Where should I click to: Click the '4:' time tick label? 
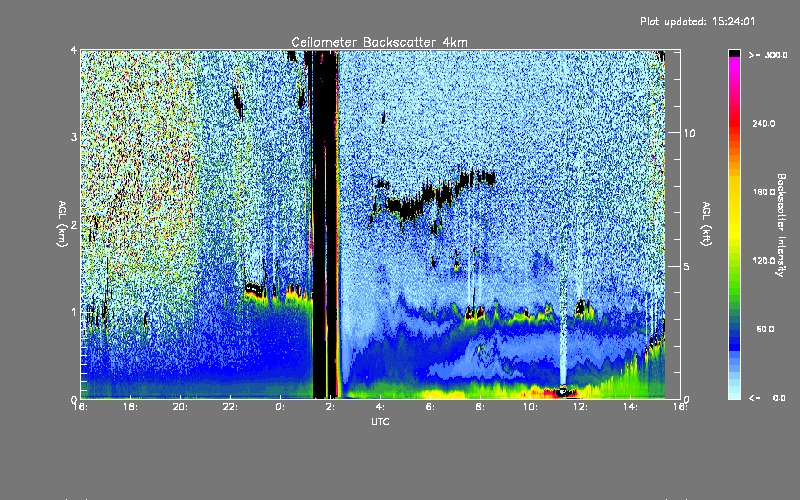[x=381, y=407]
